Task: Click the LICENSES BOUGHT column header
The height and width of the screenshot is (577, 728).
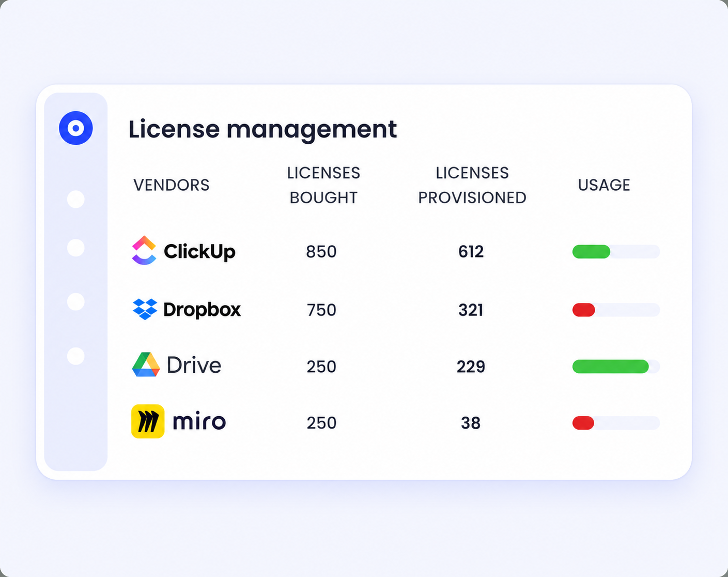Action: coord(323,185)
